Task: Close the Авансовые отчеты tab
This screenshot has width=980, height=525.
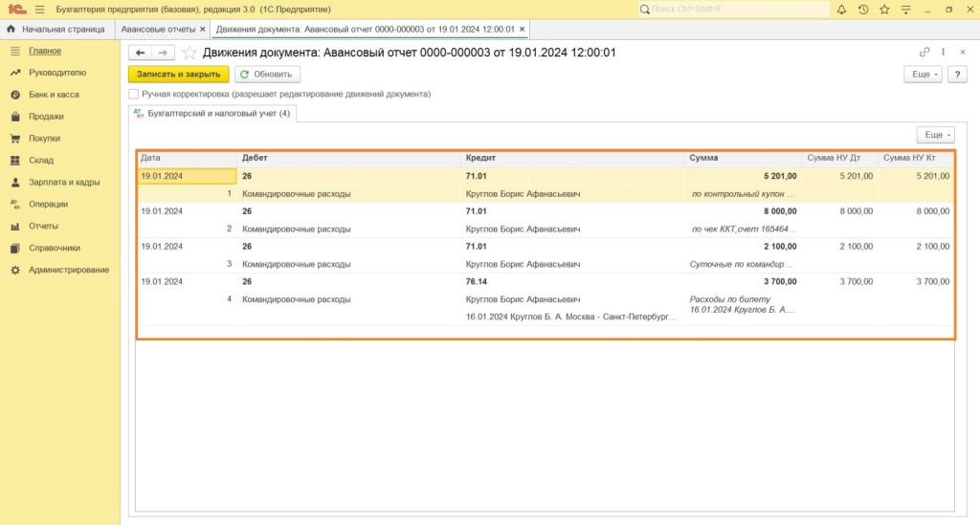Action: coord(202,30)
